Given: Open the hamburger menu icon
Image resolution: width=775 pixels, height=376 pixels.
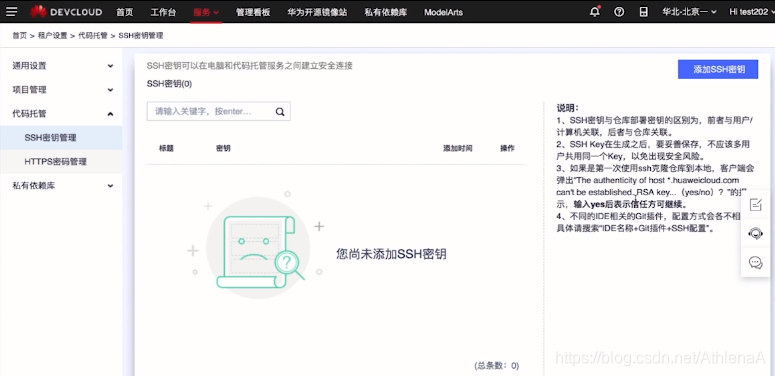Looking at the screenshot, I should (x=11, y=12).
